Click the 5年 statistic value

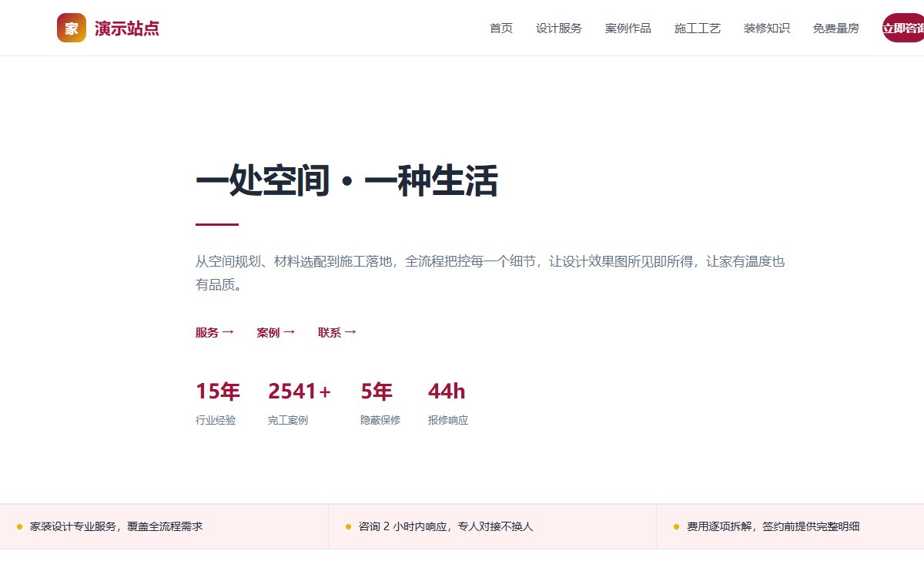tap(377, 391)
